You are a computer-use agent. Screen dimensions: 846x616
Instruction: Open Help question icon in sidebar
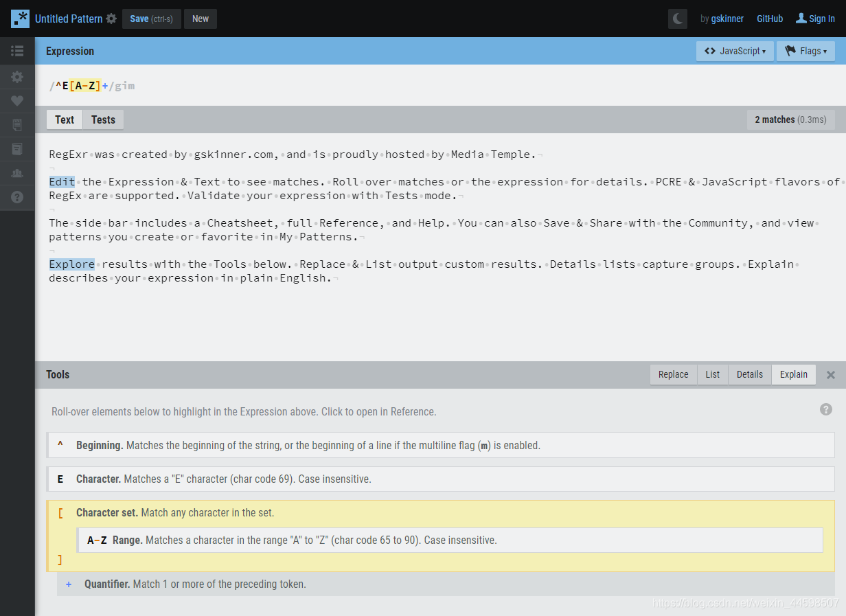pos(17,197)
